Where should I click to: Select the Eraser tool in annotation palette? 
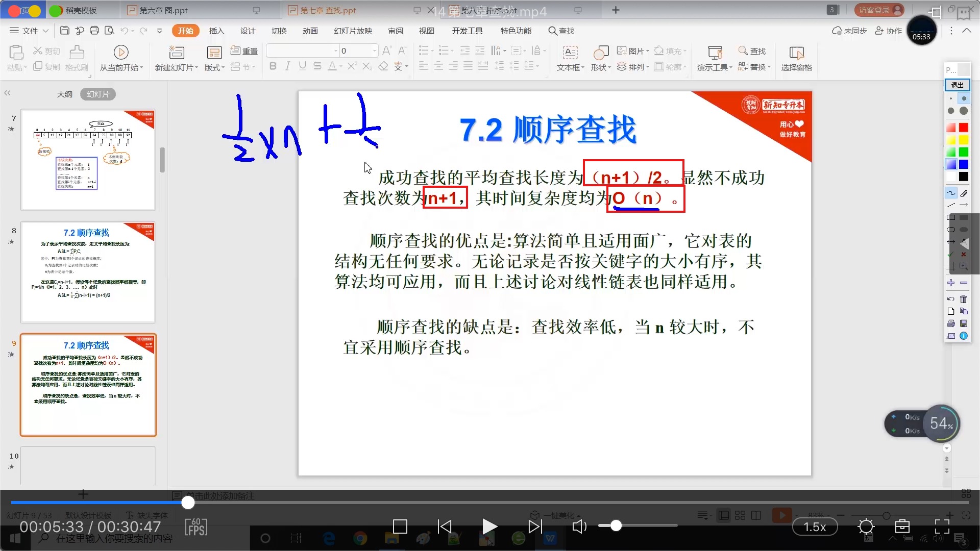pyautogui.click(x=964, y=193)
